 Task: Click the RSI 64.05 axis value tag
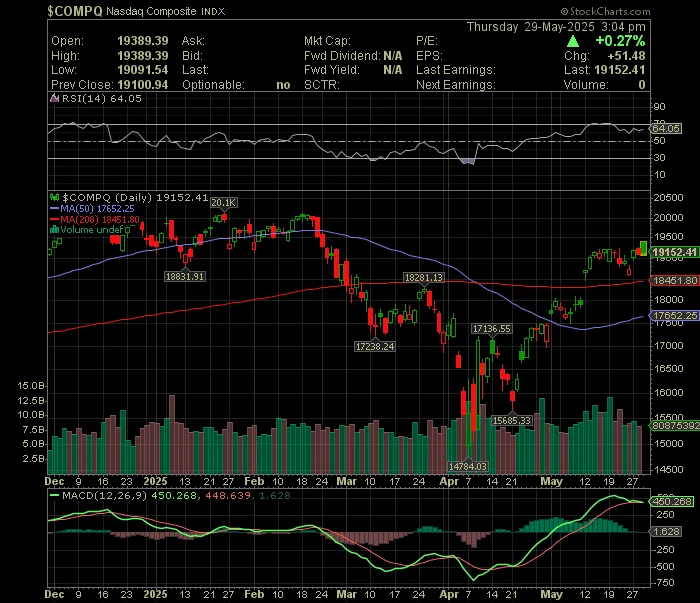coord(665,129)
